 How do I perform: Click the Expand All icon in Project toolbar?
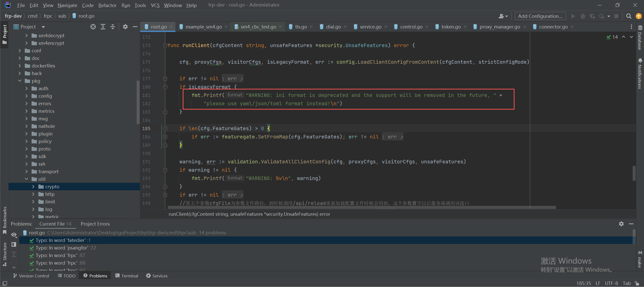[x=103, y=27]
